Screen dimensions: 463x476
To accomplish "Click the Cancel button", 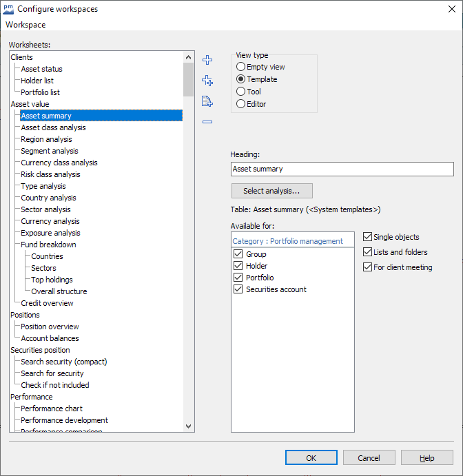I will (369, 458).
